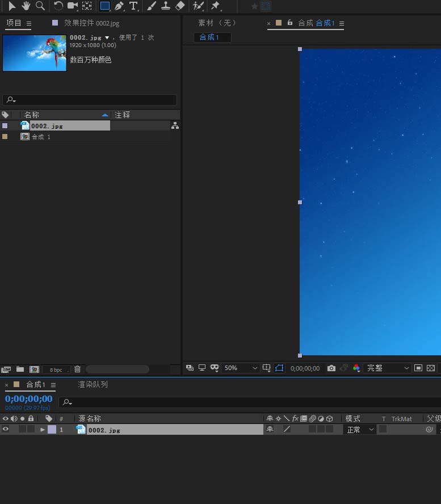This screenshot has height=504, width=441.
Task: Take a snapshot with camera icon
Action: tap(331, 368)
